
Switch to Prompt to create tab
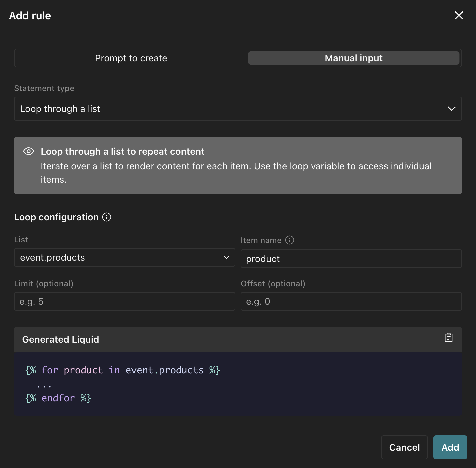click(x=131, y=58)
